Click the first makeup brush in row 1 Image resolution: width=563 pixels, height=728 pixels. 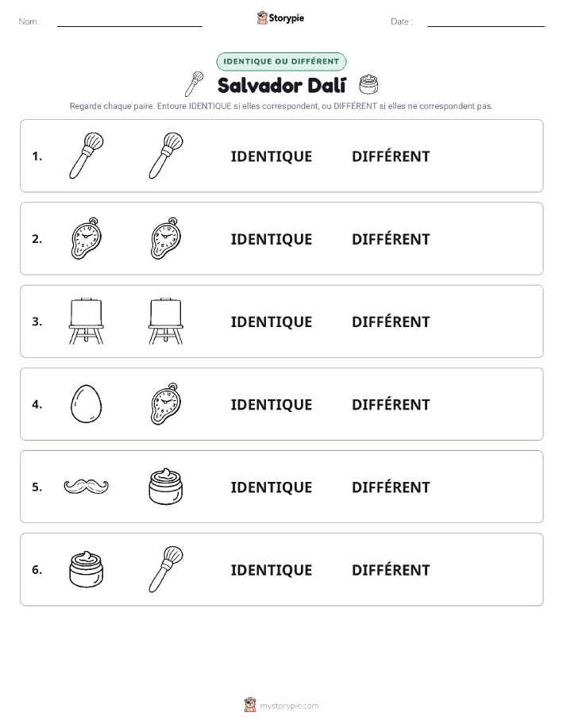click(87, 156)
